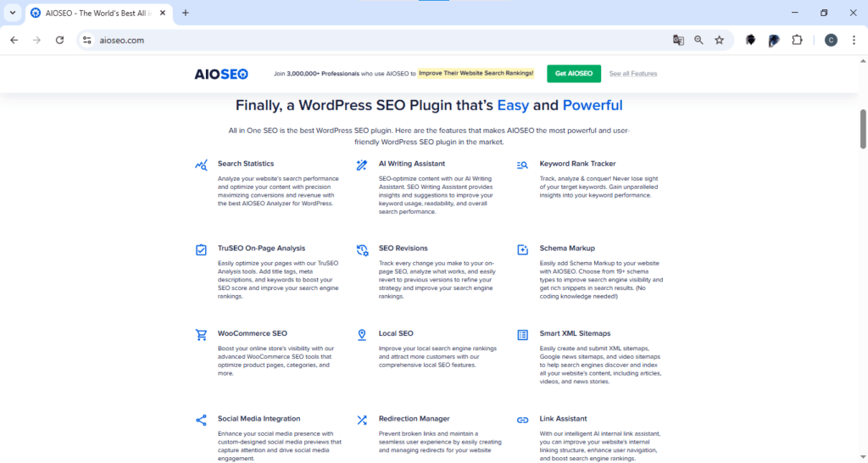Viewport: 868px width, 463px height.
Task: Select the AIOSEO browser tab
Action: (98, 13)
